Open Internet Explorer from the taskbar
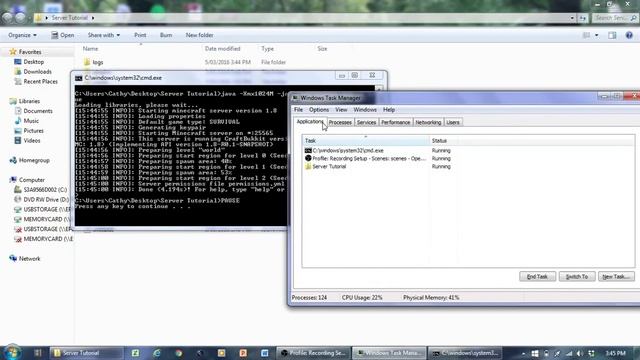This screenshot has height=360, width=640. pos(157,353)
